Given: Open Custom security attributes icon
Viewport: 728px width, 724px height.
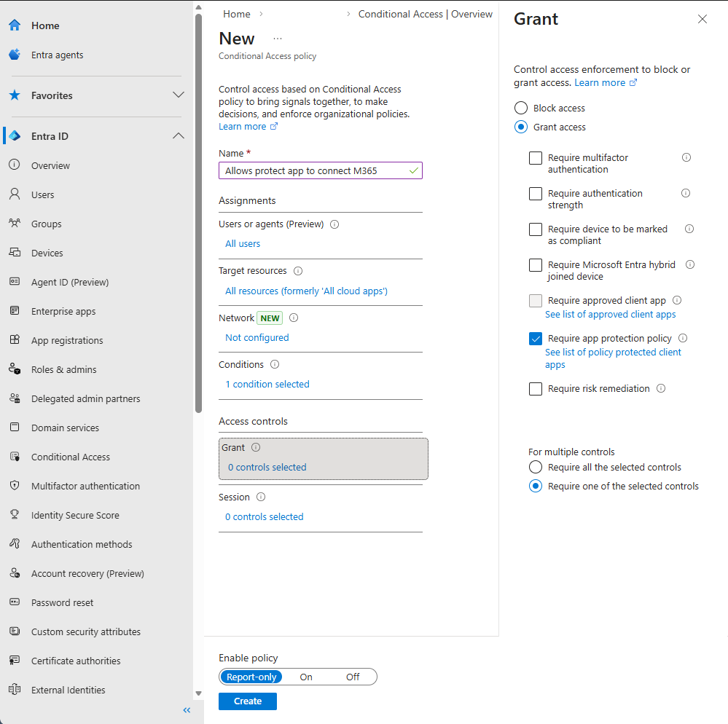Looking at the screenshot, I should (15, 631).
